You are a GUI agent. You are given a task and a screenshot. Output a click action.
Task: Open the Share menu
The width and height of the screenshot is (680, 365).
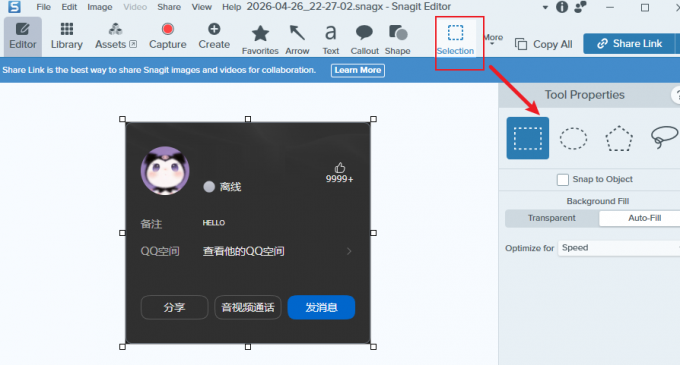pyautogui.click(x=169, y=7)
